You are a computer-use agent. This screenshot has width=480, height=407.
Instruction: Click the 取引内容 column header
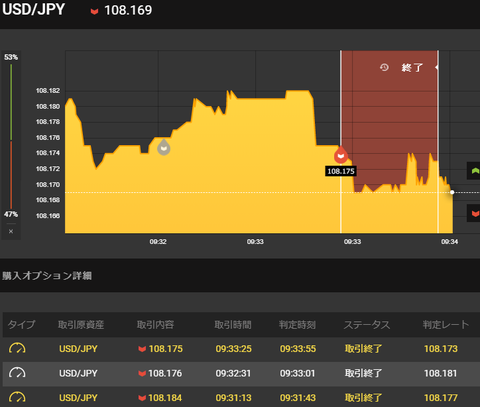coord(155,324)
